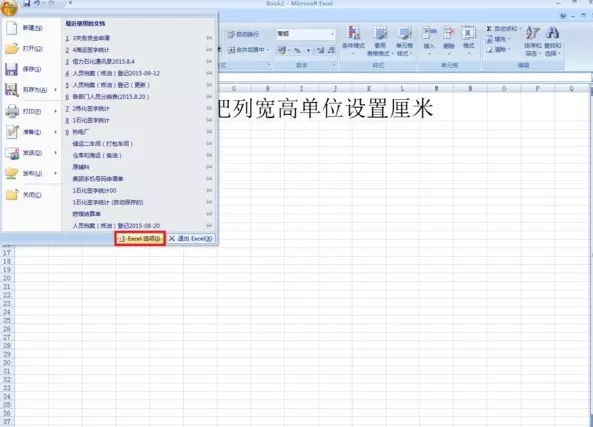Expand the 发布 (Publish) submenu arrow
The height and width of the screenshot is (427, 593).
coord(56,173)
